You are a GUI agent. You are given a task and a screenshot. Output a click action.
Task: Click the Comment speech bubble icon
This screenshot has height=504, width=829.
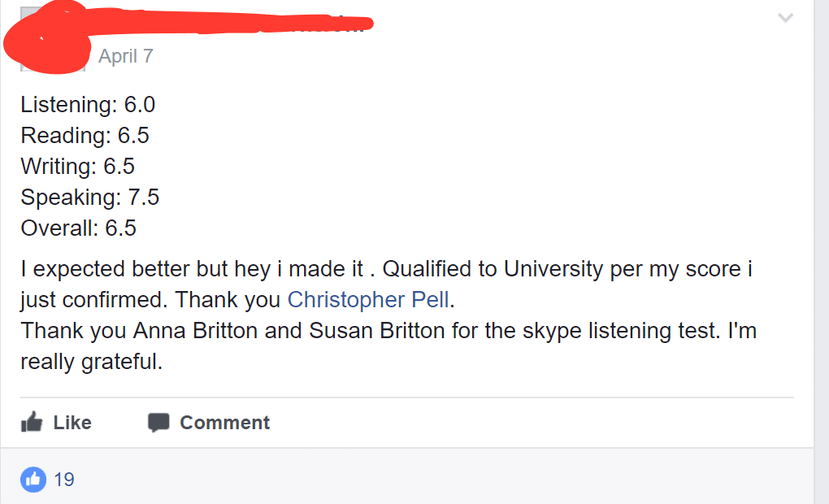click(x=158, y=422)
